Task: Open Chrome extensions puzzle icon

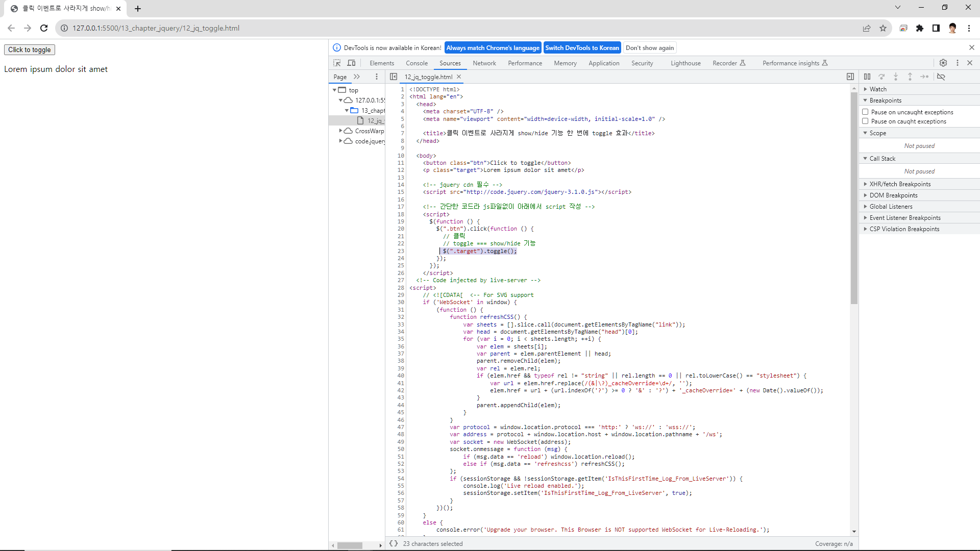Action: (x=920, y=28)
